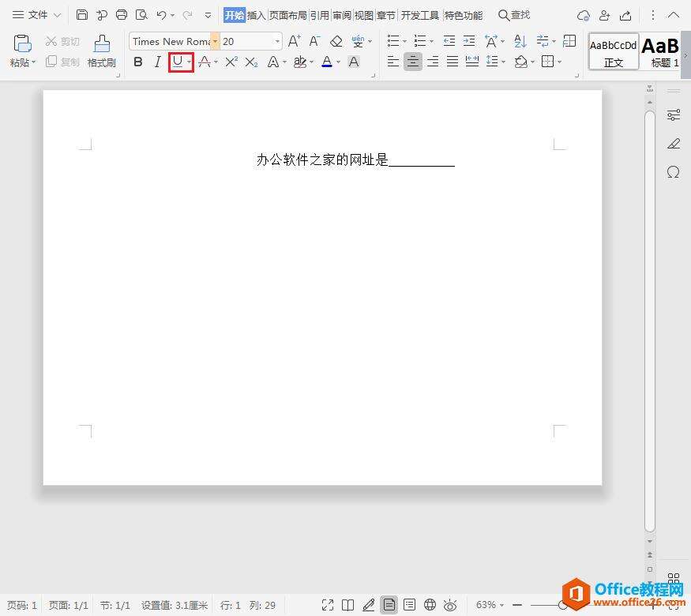This screenshot has height=616, width=691.
Task: Click the pen icon in right sidebar
Action: pyautogui.click(x=674, y=143)
